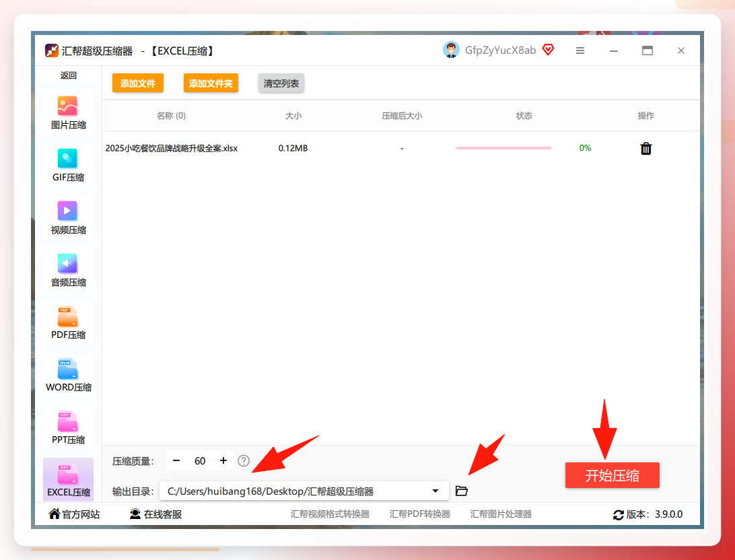Decrease compression quality with minus button

click(x=176, y=460)
